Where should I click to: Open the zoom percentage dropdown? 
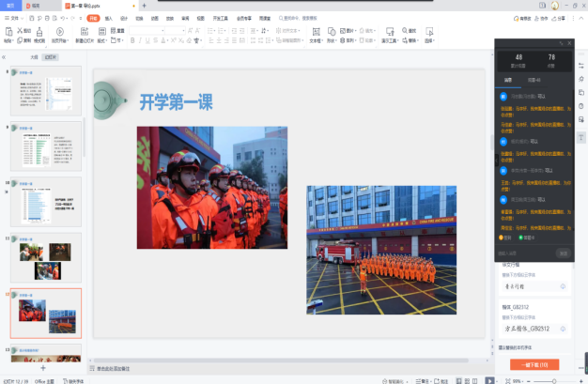[x=519, y=380]
